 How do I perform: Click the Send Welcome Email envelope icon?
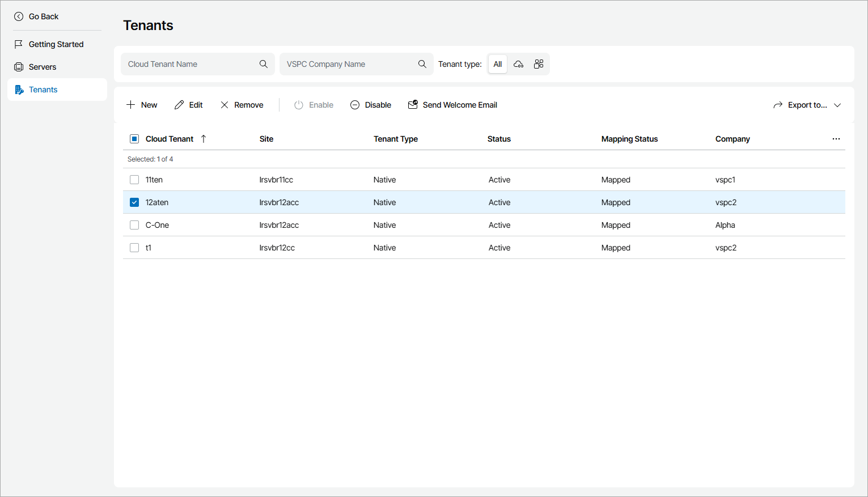point(413,105)
